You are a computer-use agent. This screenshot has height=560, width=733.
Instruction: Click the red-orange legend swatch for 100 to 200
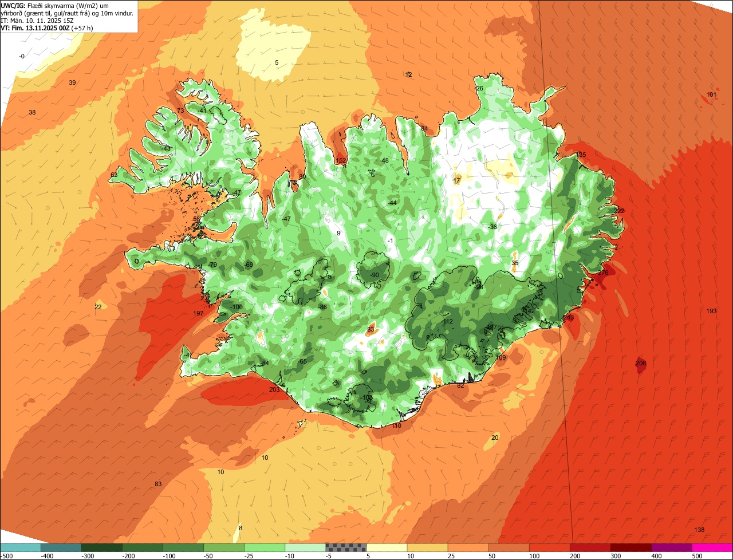coord(549,547)
